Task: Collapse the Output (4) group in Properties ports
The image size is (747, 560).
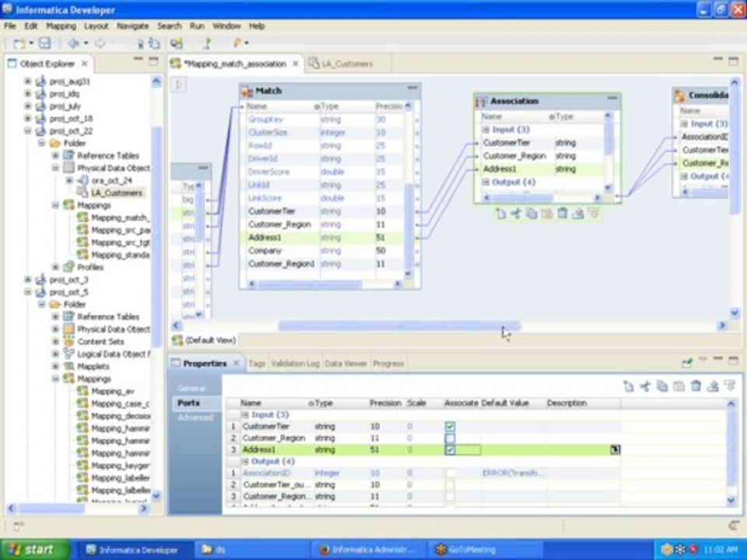Action: [x=245, y=461]
